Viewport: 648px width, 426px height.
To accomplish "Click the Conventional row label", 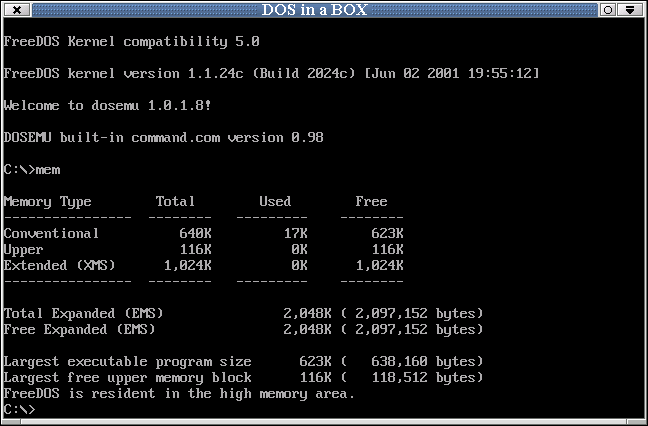I will 51,233.
